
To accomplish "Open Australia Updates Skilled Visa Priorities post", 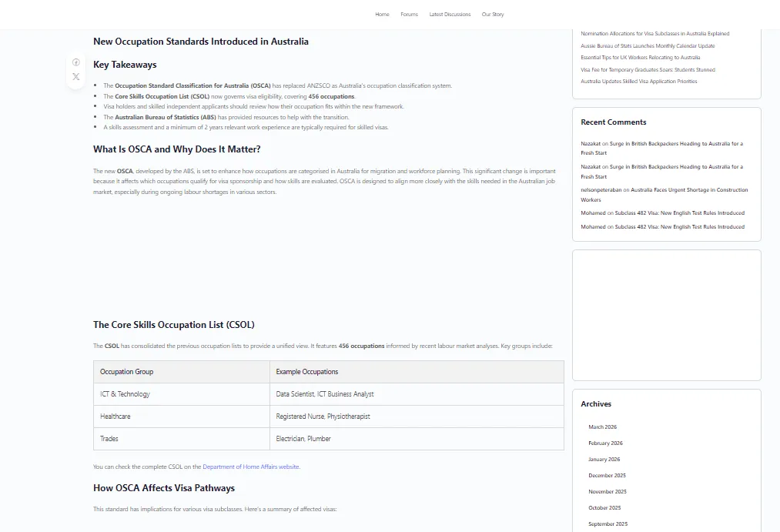I will (x=639, y=82).
